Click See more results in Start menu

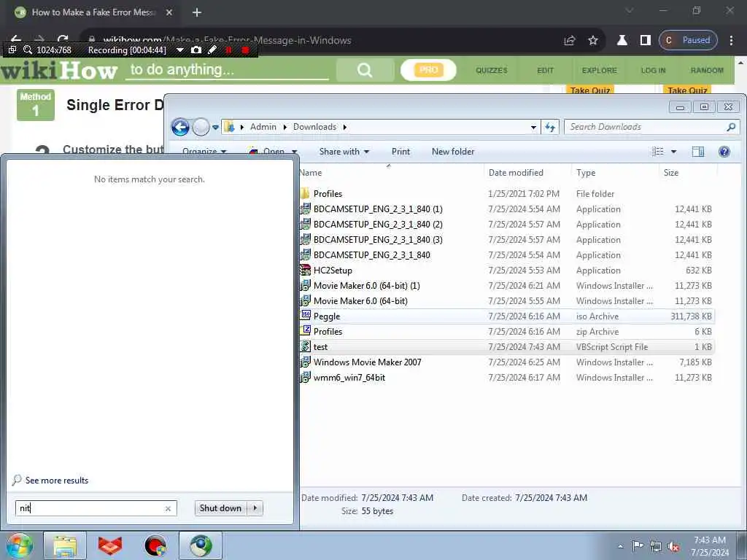57,480
